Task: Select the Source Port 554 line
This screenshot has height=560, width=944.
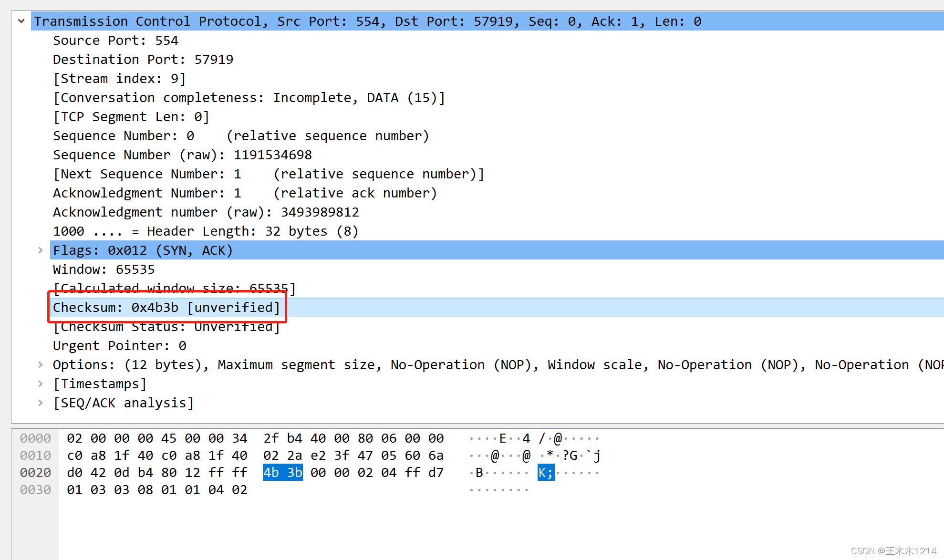Action: (115, 41)
